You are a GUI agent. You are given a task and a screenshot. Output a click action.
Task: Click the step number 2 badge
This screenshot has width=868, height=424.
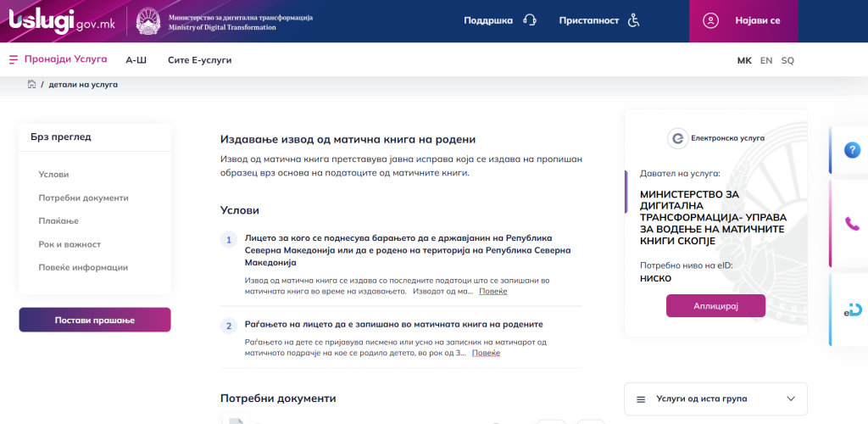229,326
